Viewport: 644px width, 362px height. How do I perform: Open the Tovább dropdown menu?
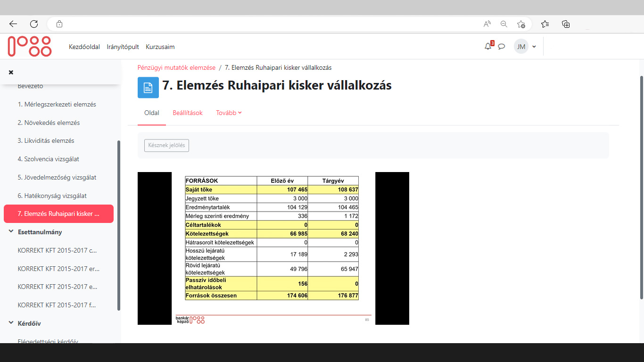[228, 113]
